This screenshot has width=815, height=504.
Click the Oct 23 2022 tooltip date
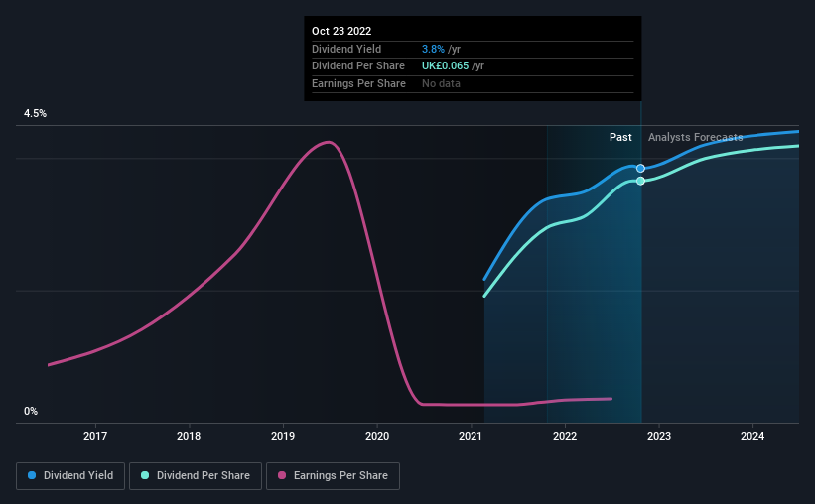point(341,31)
